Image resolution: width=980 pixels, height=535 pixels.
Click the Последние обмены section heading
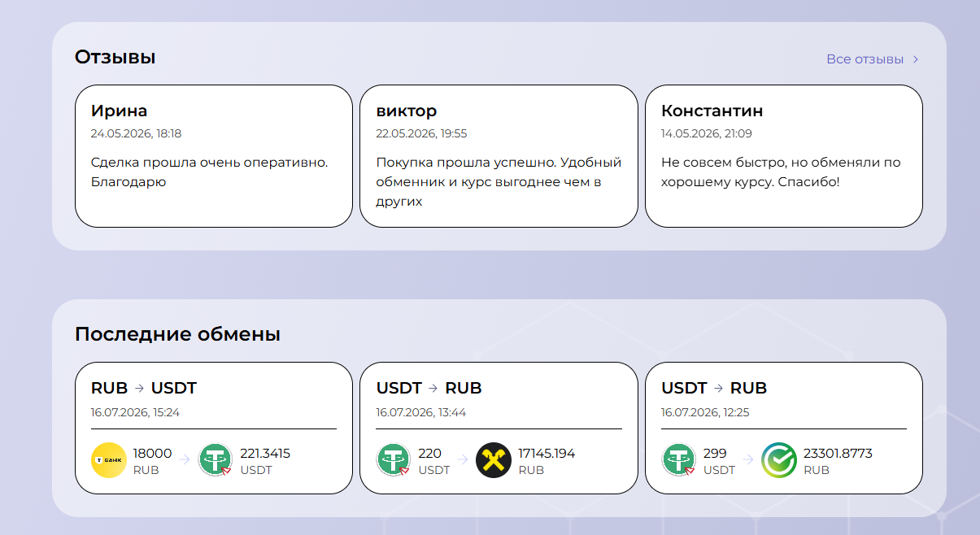[177, 334]
